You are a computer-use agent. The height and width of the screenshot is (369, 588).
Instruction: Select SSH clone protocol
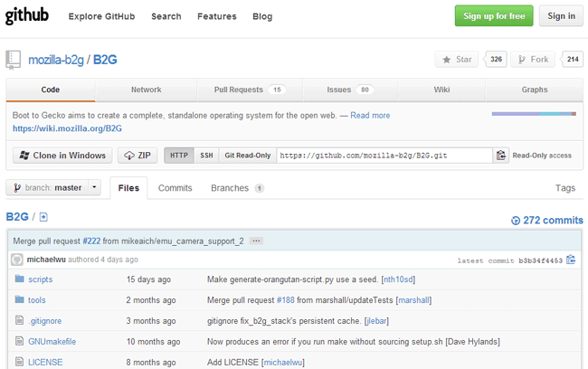click(x=206, y=156)
